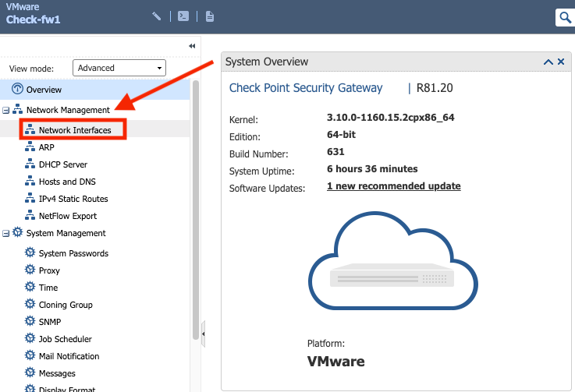
Task: Collapse the Network Management tree section
Action: coord(6,111)
